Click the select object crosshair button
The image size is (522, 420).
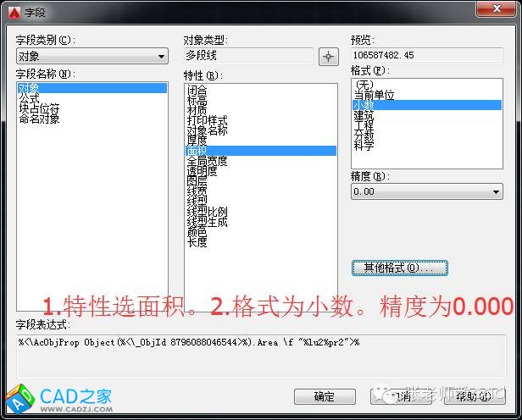[329, 57]
